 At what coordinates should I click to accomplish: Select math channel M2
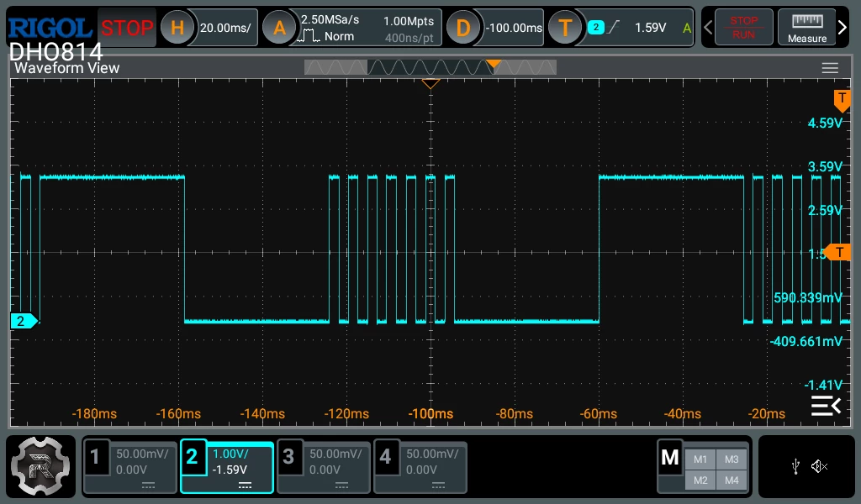(x=700, y=480)
